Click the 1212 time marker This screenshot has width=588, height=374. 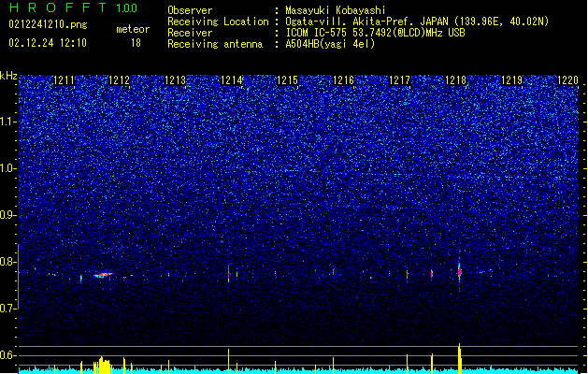point(120,80)
